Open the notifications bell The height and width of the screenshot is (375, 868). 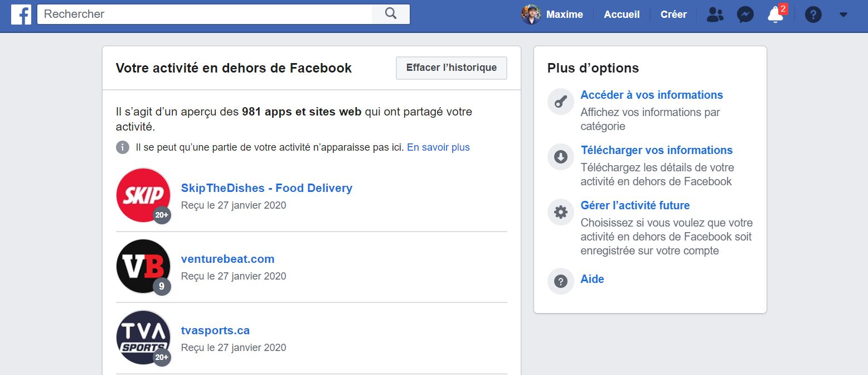[x=775, y=15]
